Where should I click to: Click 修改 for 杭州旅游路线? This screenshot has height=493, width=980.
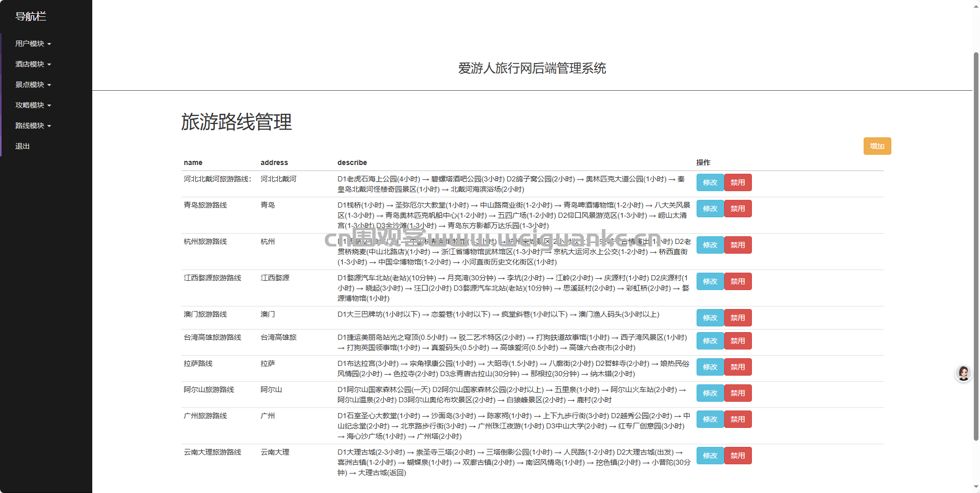point(710,245)
